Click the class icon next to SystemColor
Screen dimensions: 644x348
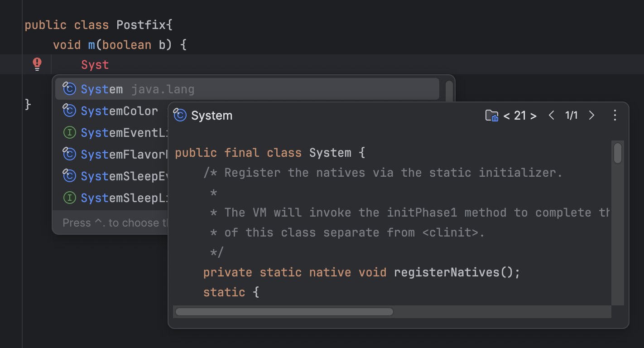tap(69, 111)
